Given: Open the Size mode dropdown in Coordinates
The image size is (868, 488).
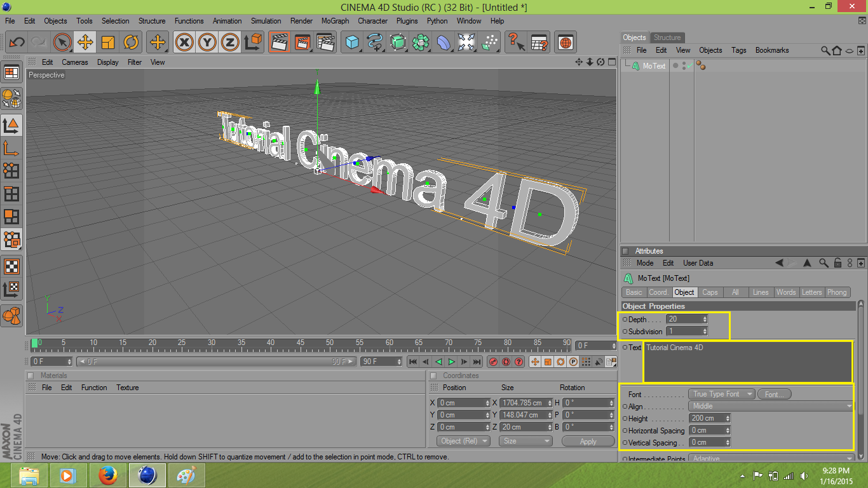Looking at the screenshot, I should [x=525, y=441].
